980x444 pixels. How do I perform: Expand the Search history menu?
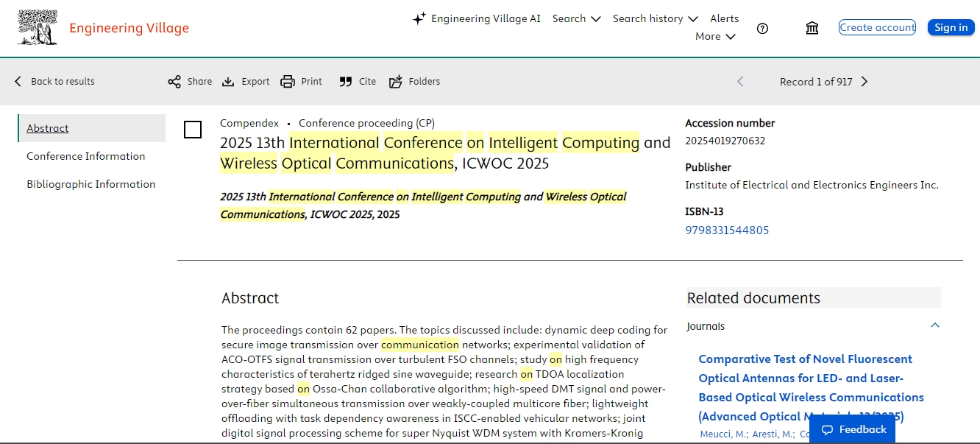tap(656, 18)
